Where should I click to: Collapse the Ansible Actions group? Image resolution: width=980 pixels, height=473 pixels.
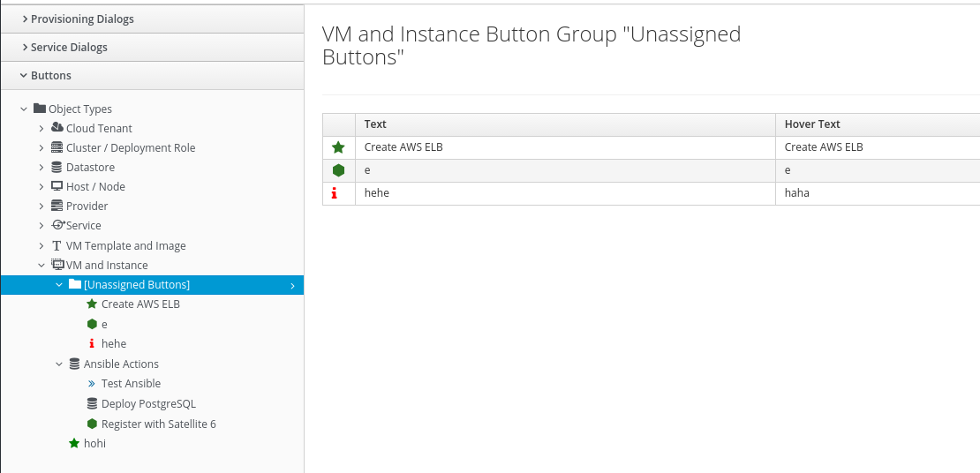pyautogui.click(x=58, y=364)
